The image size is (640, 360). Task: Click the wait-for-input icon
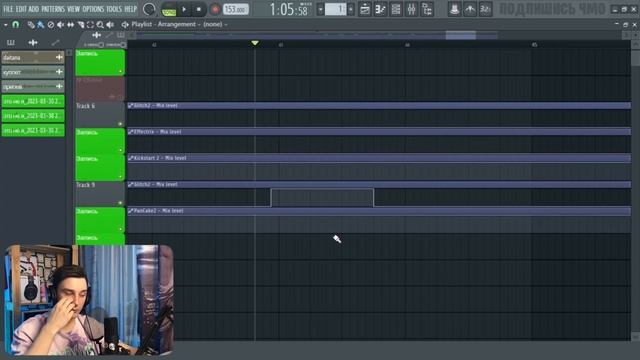click(470, 9)
